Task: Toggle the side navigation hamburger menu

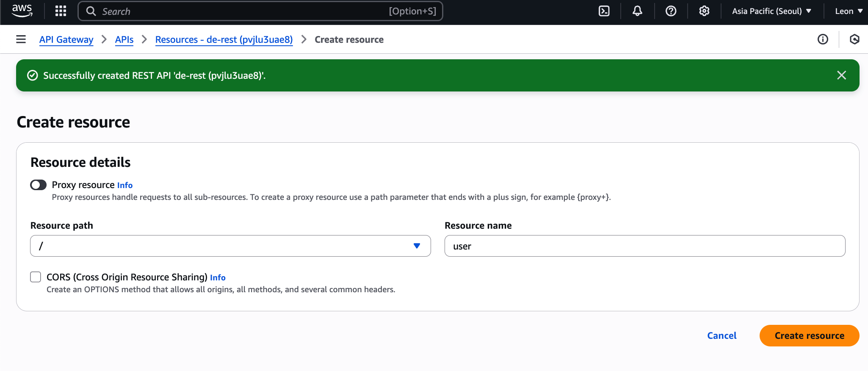Action: (21, 39)
